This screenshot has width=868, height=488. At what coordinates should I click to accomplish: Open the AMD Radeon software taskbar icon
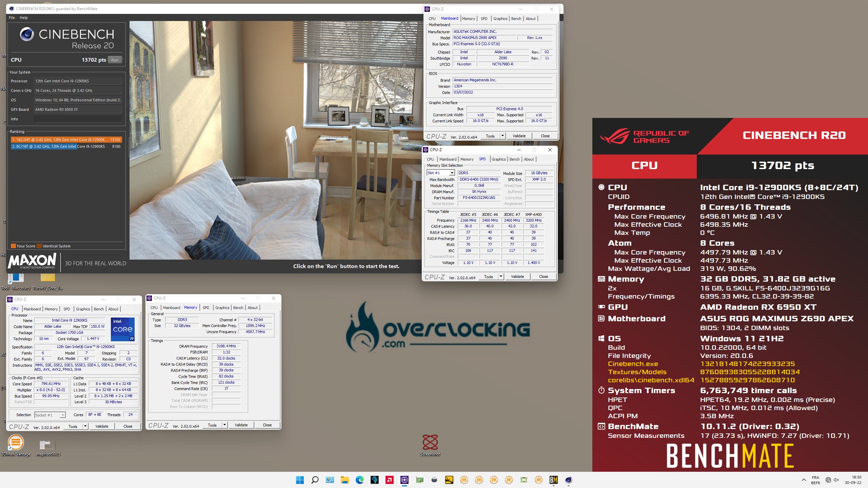pos(389,480)
